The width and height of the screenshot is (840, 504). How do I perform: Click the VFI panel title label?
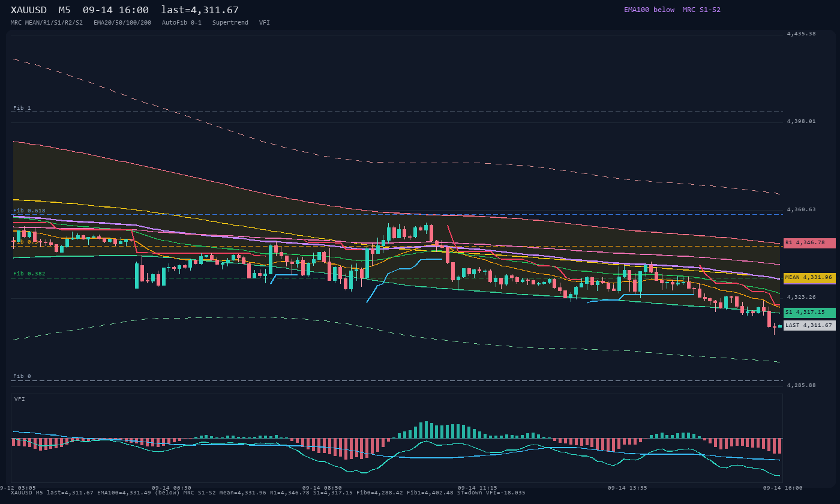(20, 399)
